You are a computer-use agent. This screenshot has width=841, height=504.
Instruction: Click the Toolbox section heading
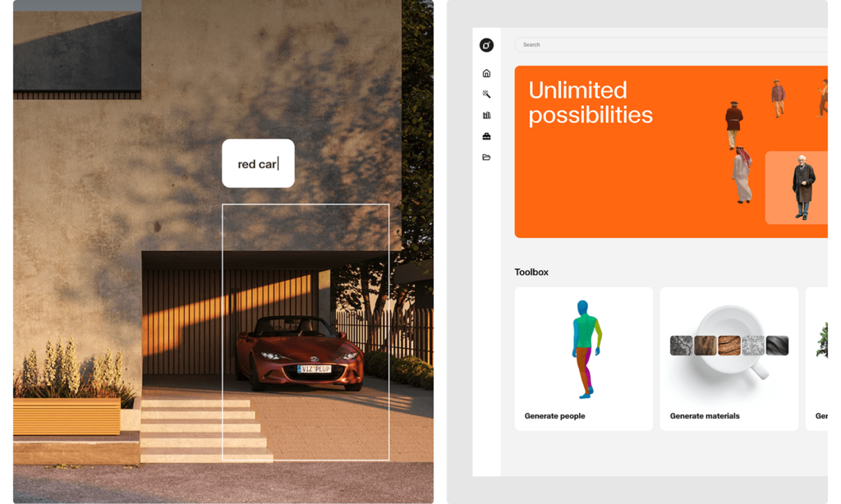pyautogui.click(x=531, y=272)
